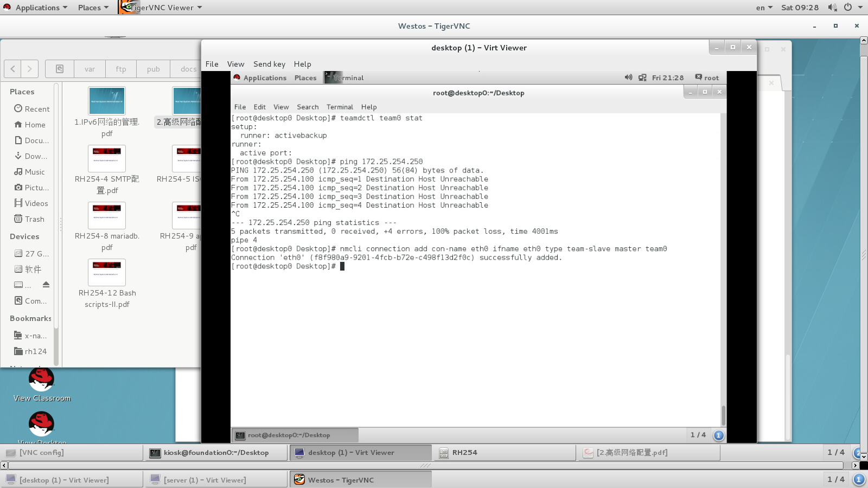Go back in file manager
The width and height of the screenshot is (868, 488).
(x=13, y=69)
